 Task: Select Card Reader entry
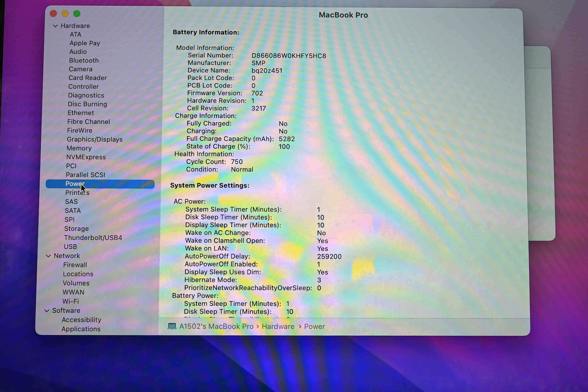click(88, 78)
